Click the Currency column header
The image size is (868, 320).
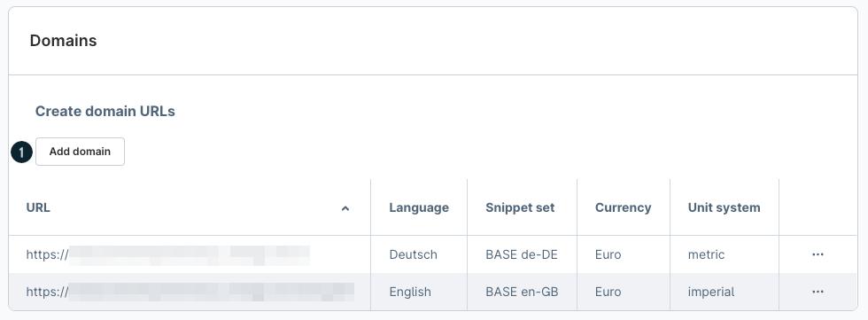pos(623,207)
